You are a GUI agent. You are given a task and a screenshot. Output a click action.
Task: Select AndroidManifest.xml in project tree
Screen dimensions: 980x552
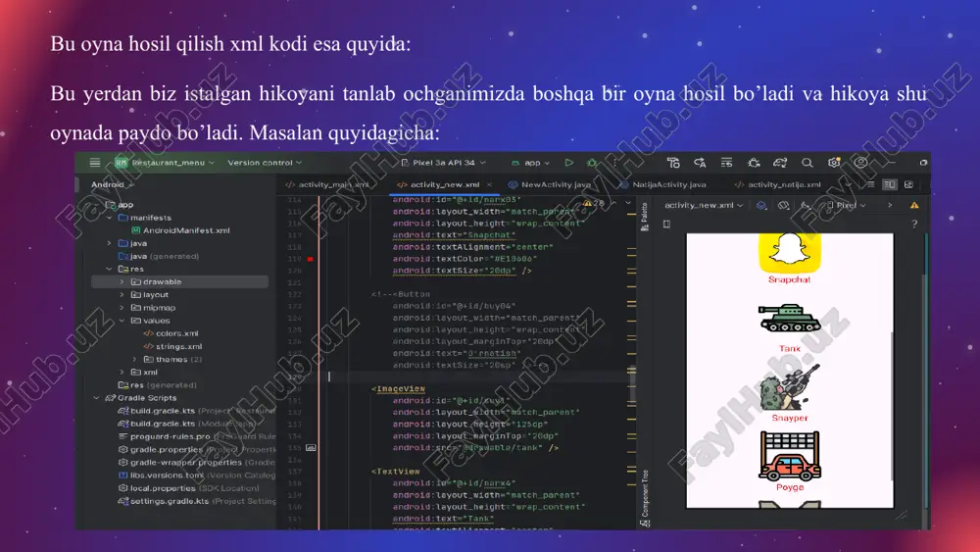(x=180, y=230)
